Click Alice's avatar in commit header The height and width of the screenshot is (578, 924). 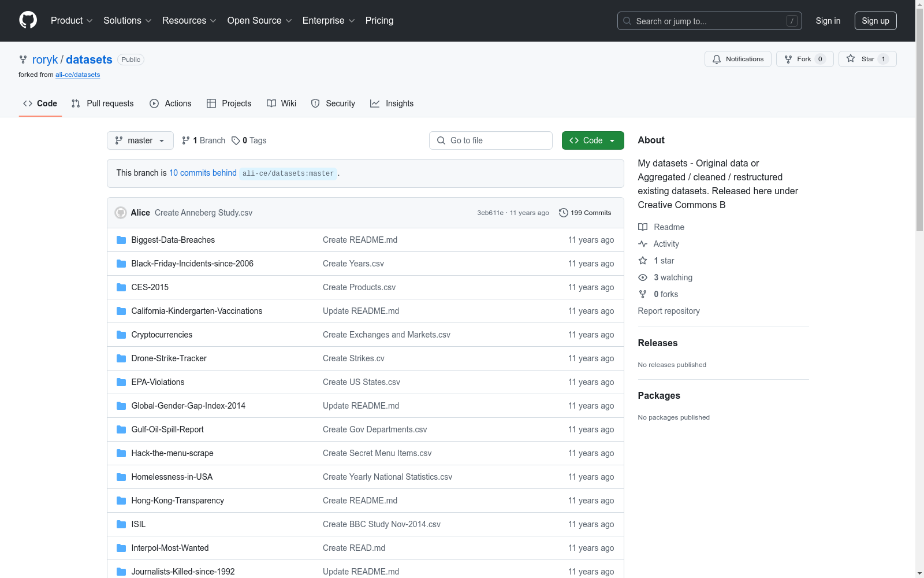point(121,213)
